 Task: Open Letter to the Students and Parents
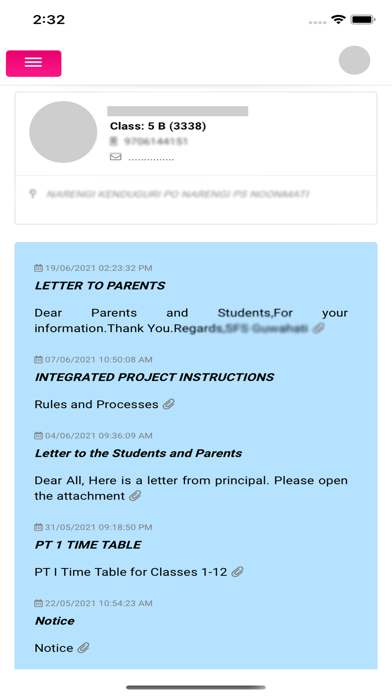139,453
